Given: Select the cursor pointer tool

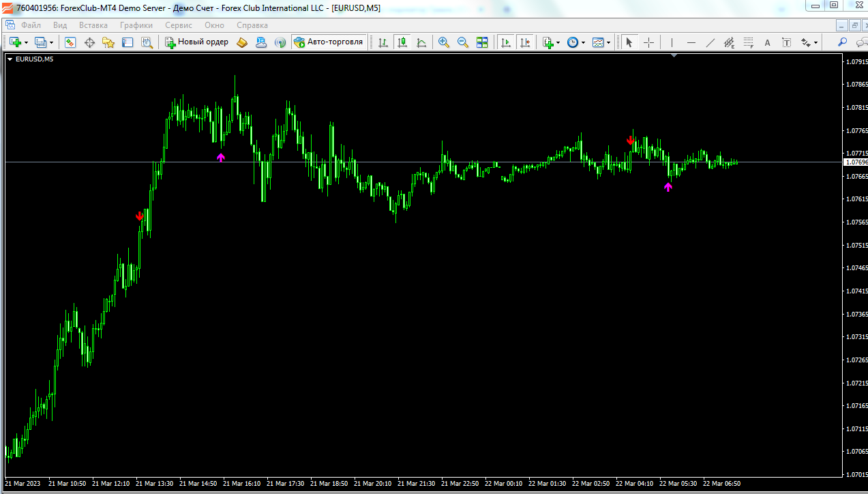Looking at the screenshot, I should click(629, 42).
